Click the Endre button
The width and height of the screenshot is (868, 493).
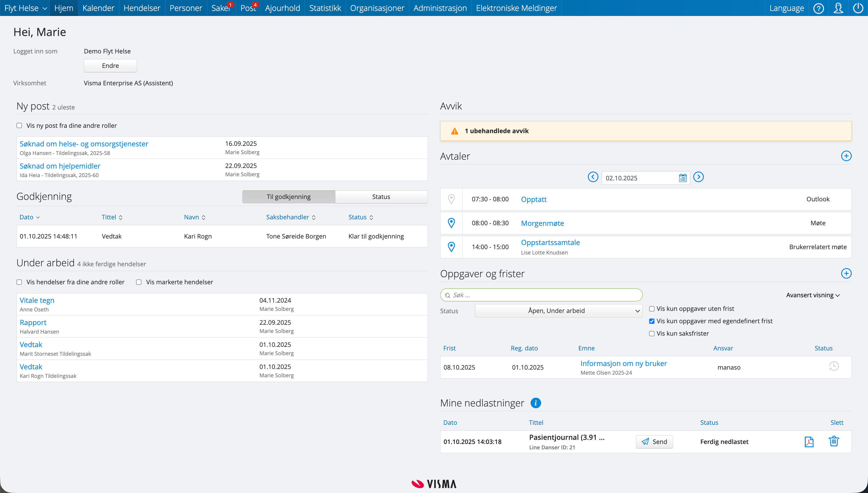point(110,66)
